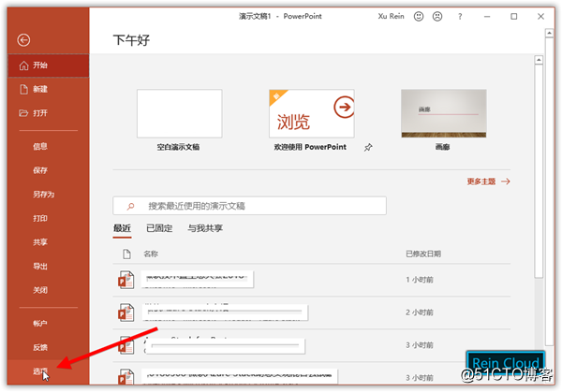The height and width of the screenshot is (392, 562).
Task: Send a frown with the sad face icon
Action: pyautogui.click(x=437, y=16)
